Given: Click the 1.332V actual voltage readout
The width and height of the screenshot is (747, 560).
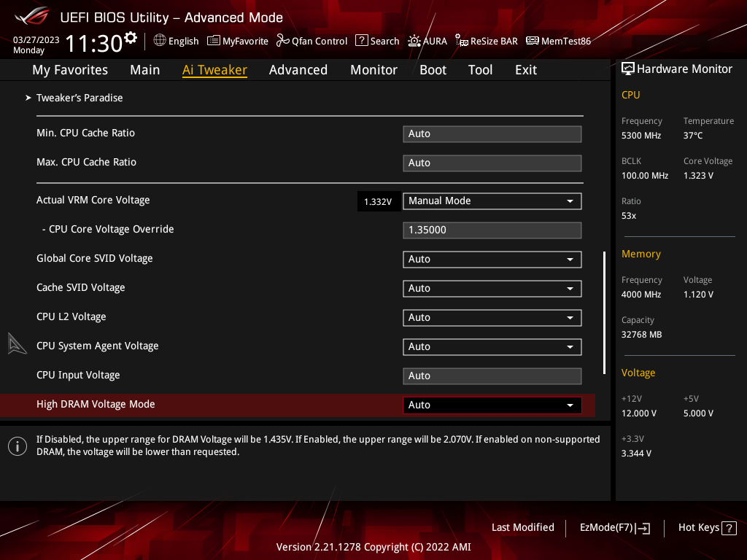Looking at the screenshot, I should coord(379,201).
